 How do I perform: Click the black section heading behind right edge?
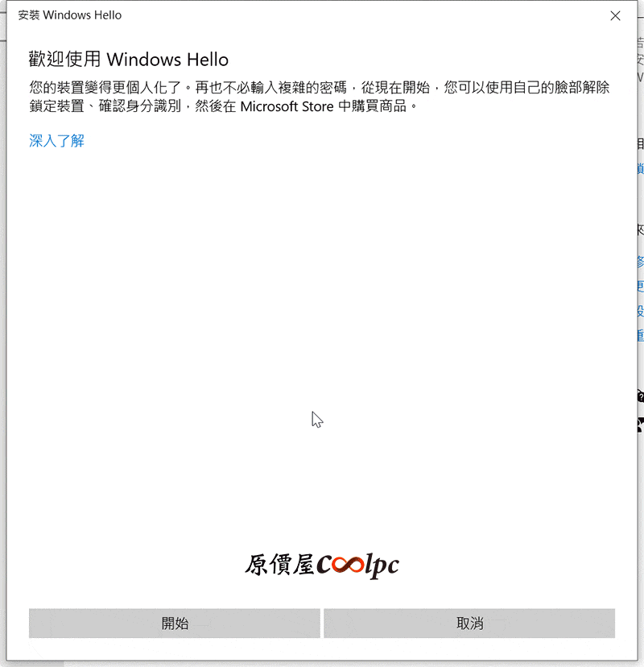pos(641,143)
